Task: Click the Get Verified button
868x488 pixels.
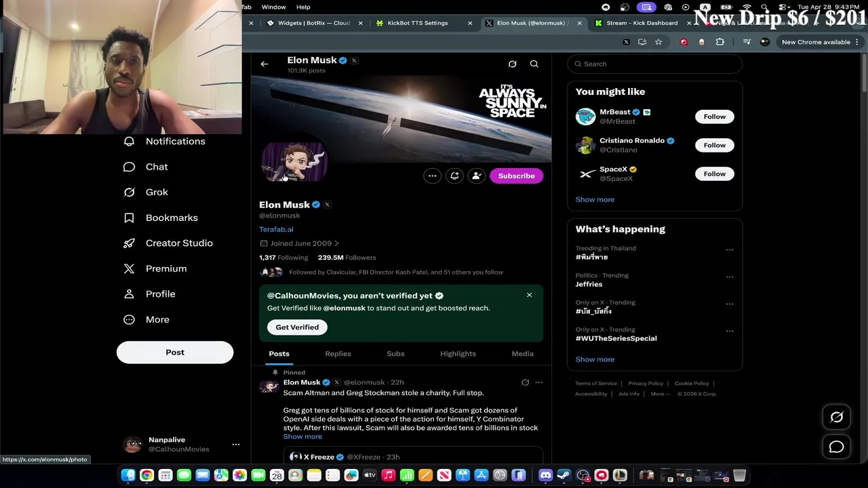Action: tap(297, 327)
